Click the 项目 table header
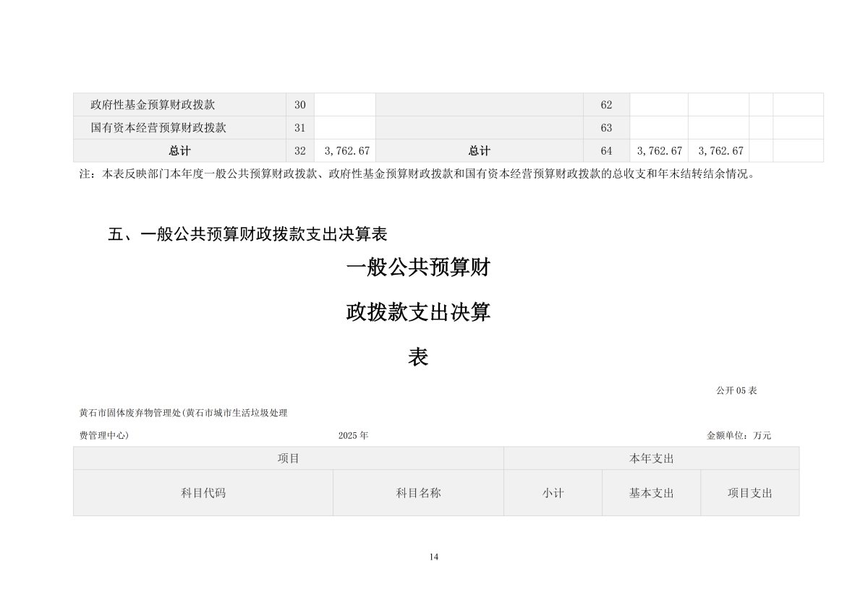 [x=289, y=458]
